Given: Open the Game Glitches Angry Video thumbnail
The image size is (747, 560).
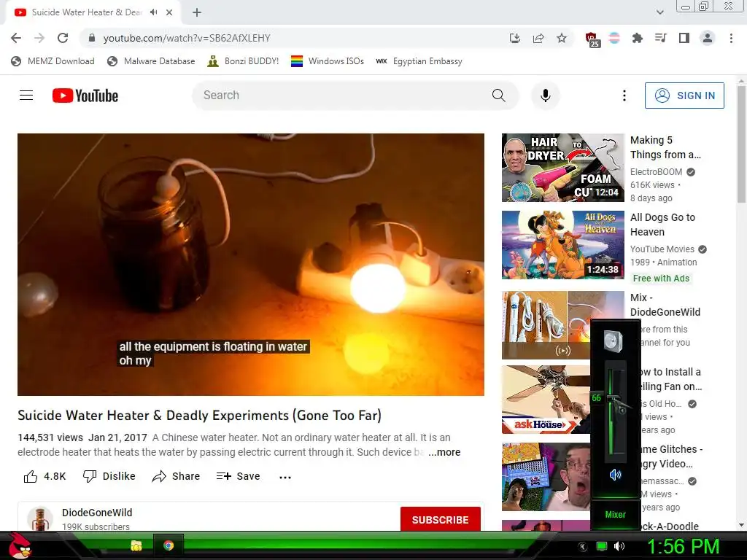Looking at the screenshot, I should pos(546,477).
